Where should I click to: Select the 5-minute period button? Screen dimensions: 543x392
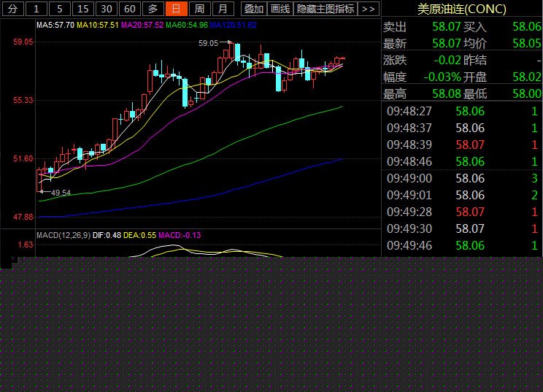(x=60, y=9)
